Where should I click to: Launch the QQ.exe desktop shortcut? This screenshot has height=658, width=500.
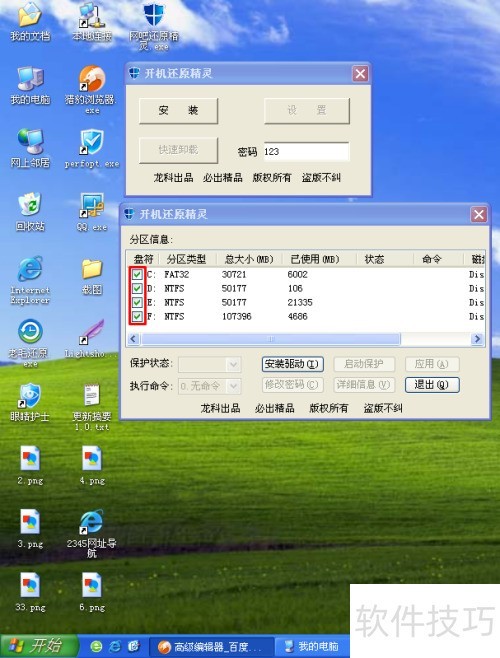click(x=92, y=212)
